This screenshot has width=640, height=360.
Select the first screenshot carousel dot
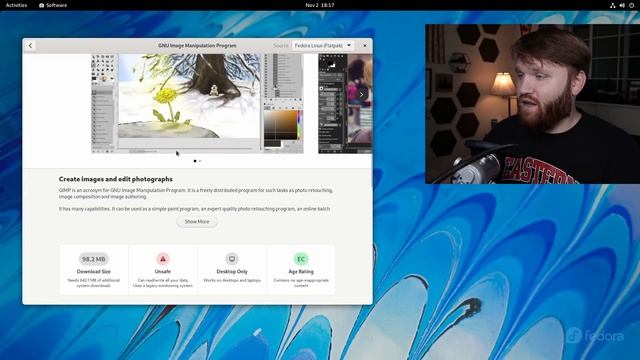[195, 161]
